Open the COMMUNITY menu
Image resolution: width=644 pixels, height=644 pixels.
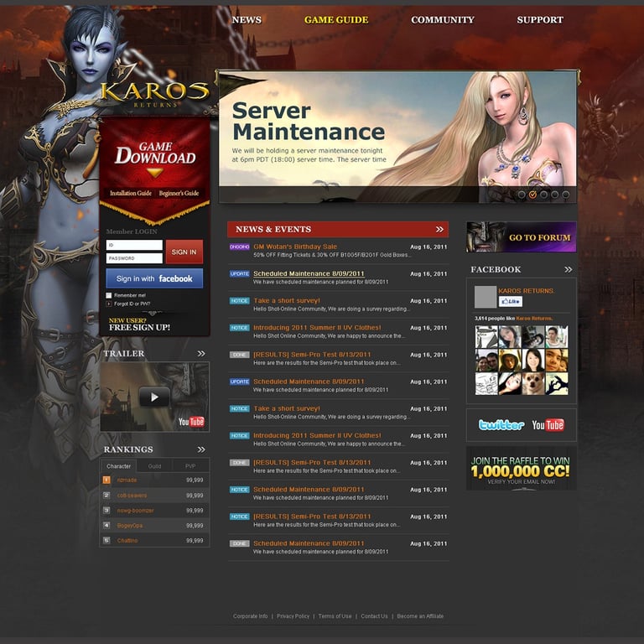(443, 20)
